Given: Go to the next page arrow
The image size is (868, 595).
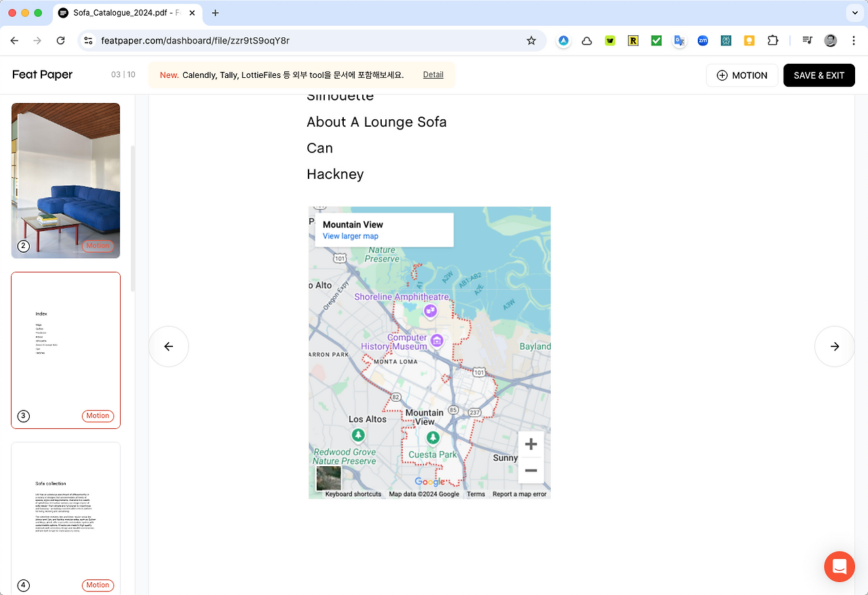Looking at the screenshot, I should [835, 346].
